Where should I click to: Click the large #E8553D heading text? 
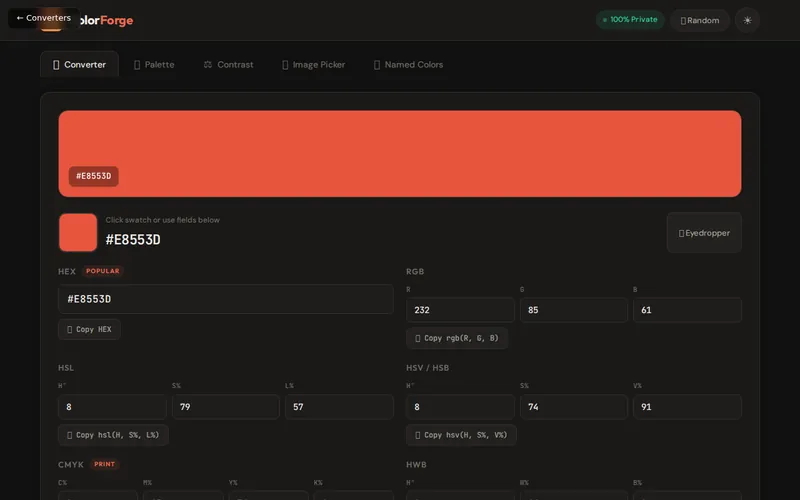[133, 239]
